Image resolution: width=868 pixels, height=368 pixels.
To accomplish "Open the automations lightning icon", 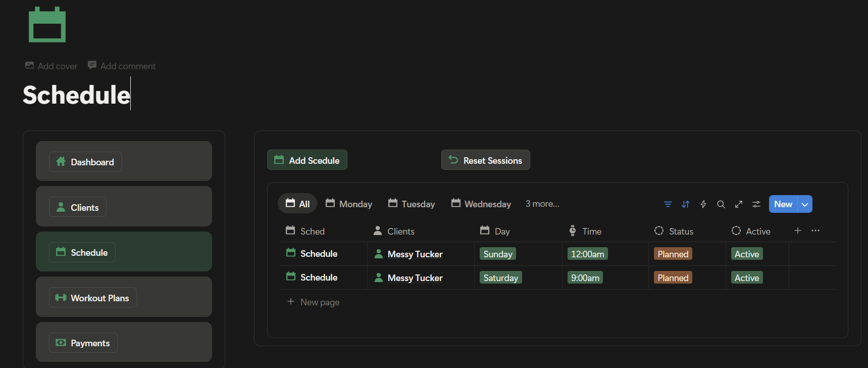I will pos(703,204).
